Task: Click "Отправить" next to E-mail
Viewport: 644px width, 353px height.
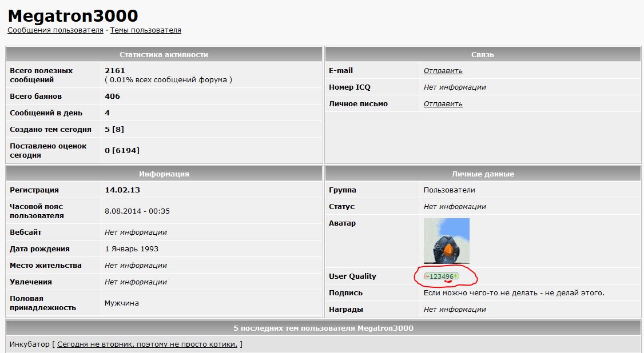Action: (443, 71)
